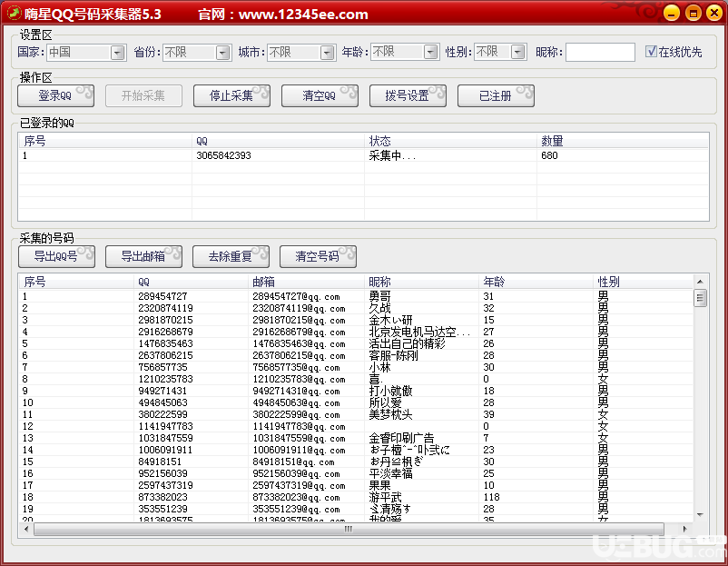Select QQ number 2320874119
This screenshot has height=566, width=728.
[165, 308]
